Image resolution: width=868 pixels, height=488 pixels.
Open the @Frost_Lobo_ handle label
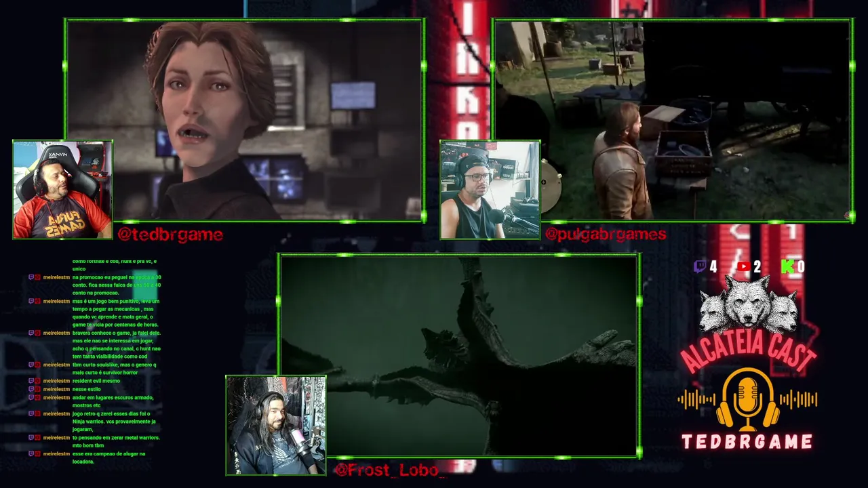(391, 469)
